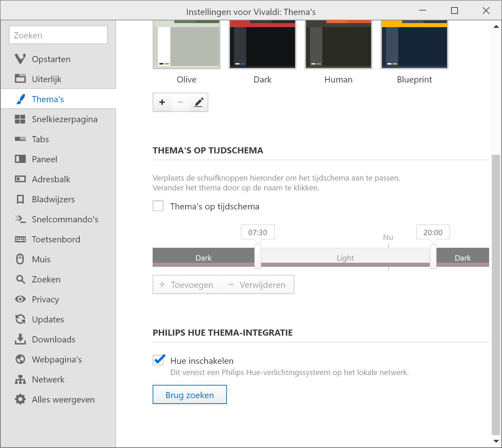This screenshot has height=448, width=502.
Task: Click the window icon beside Uiterlijk
Action: pos(20,79)
